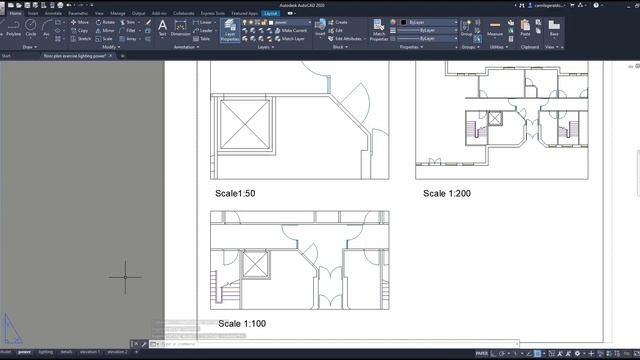The width and height of the screenshot is (640, 360).
Task: Switch to the Start file tab
Action: pos(7,56)
